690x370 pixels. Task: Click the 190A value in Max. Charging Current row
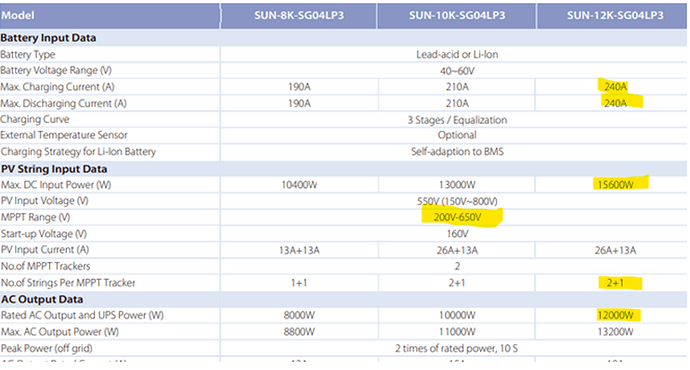tap(299, 87)
